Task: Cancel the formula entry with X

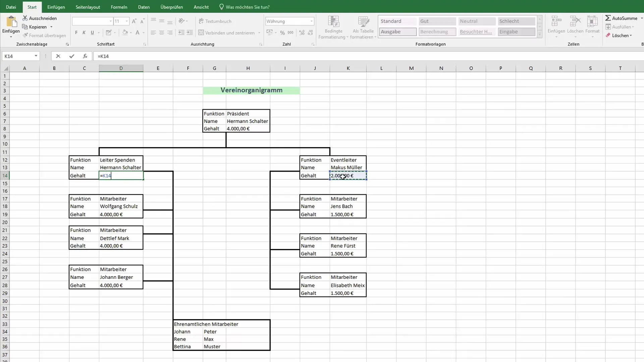Action: [x=58, y=56]
